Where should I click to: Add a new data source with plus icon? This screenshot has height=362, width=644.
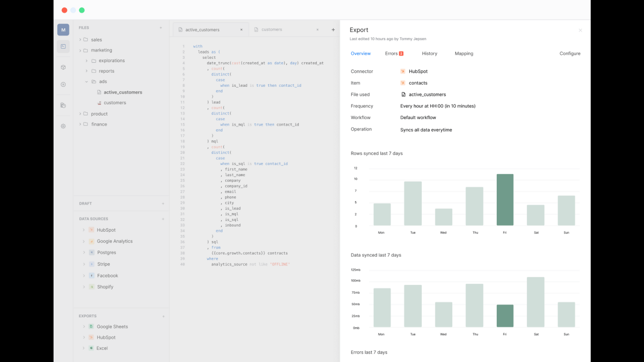click(163, 219)
